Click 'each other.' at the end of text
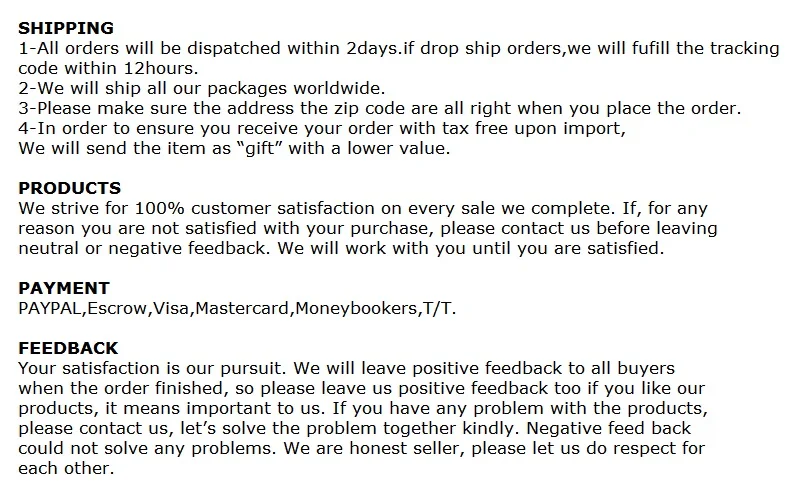800x500 pixels. (x=66, y=468)
